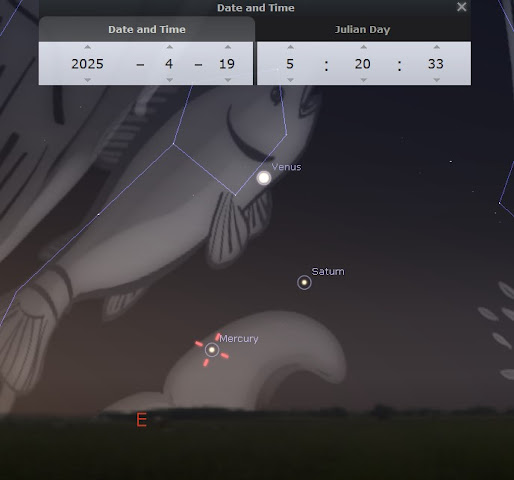Increase the year with up arrow
The height and width of the screenshot is (480, 514).
[x=87, y=47]
